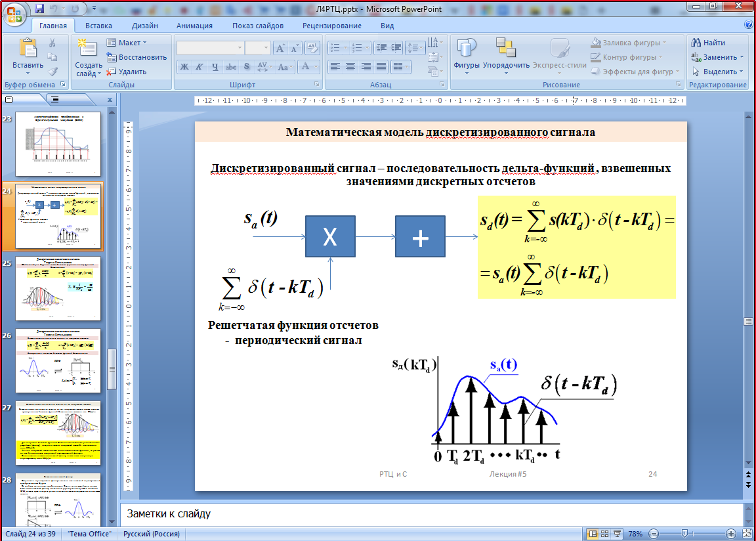Open the Анимация ribbon tab
Screen dimensions: 756x541
[194, 26]
